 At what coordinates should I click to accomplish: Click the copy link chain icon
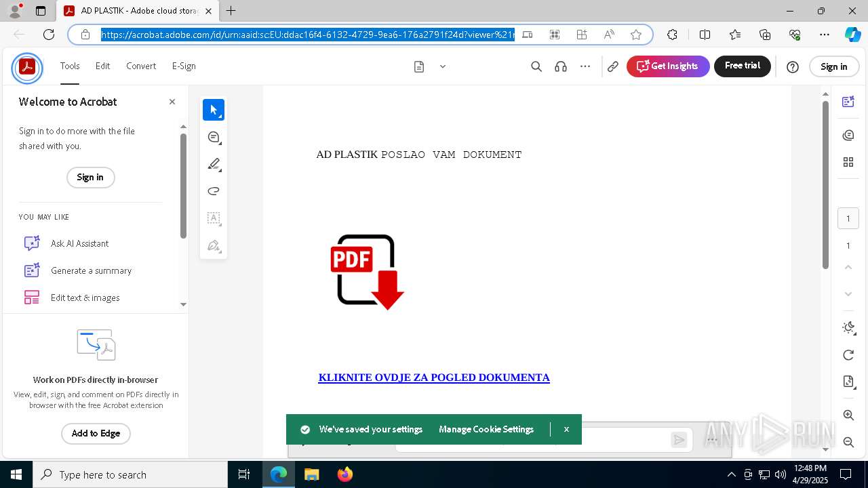[613, 66]
